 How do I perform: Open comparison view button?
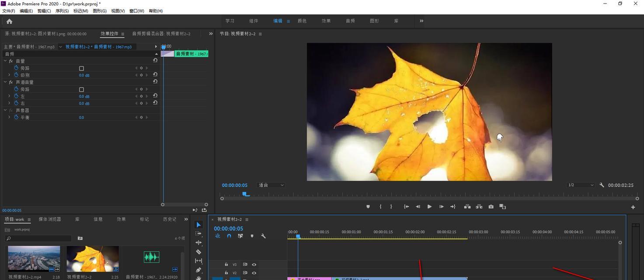click(x=503, y=206)
